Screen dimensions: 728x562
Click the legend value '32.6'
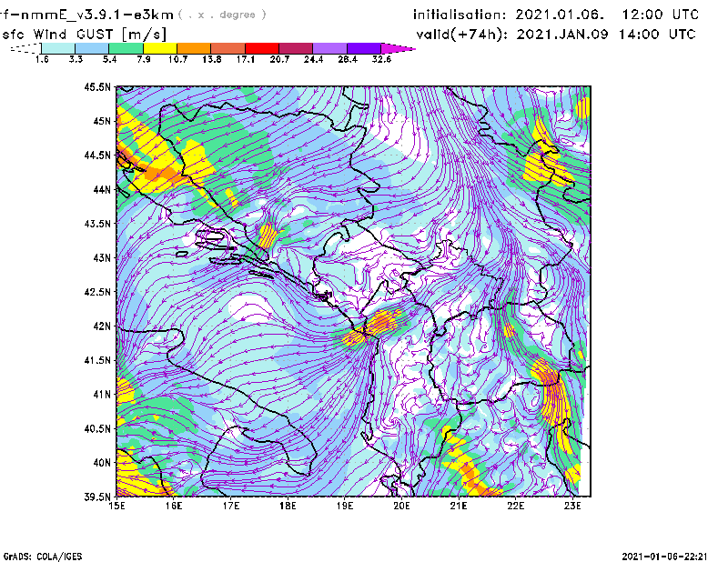pyautogui.click(x=381, y=59)
